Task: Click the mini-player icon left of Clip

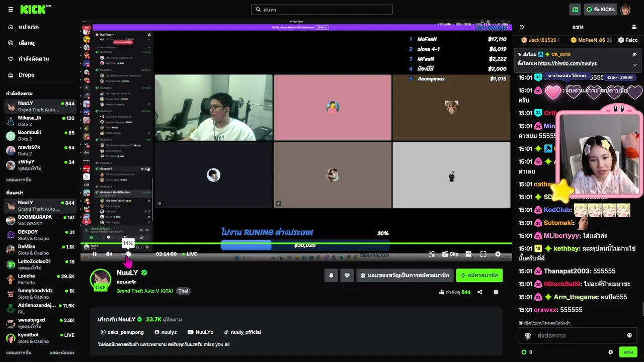Action: (x=431, y=254)
